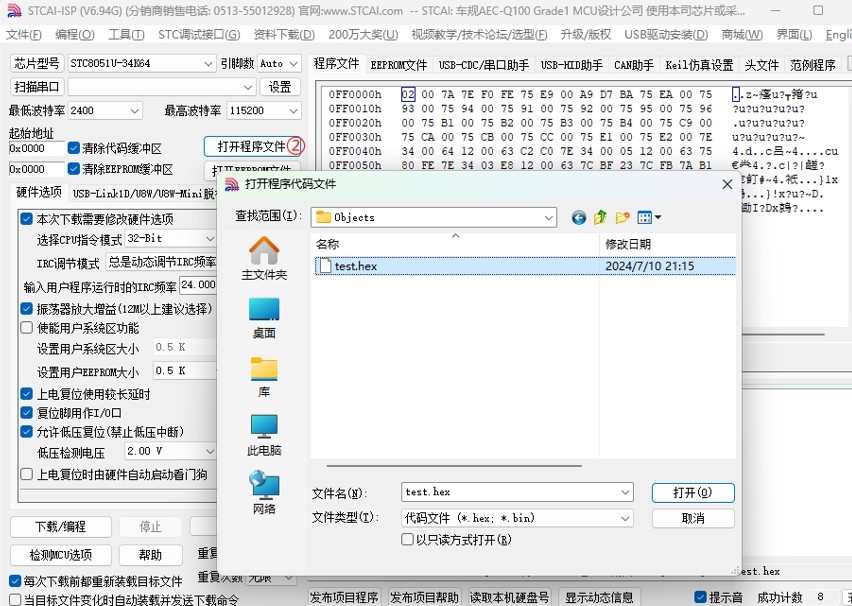
Task: Click the Back arrow icon in file dialog
Action: pos(579,218)
